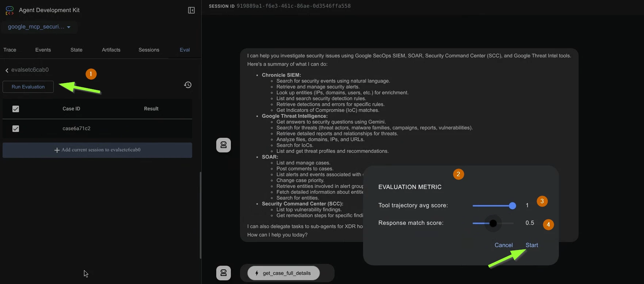
Task: Select the Sessions tab
Action: (x=149, y=50)
